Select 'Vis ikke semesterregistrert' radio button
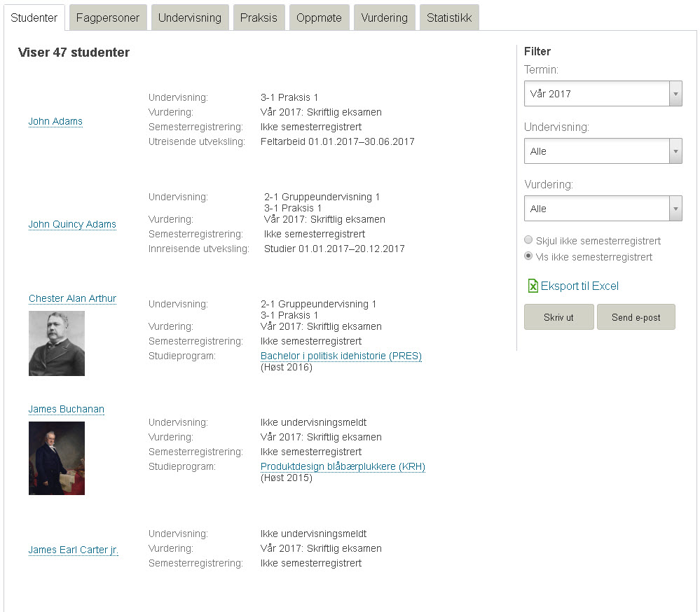Screen dimensions: 700x612 [x=528, y=256]
